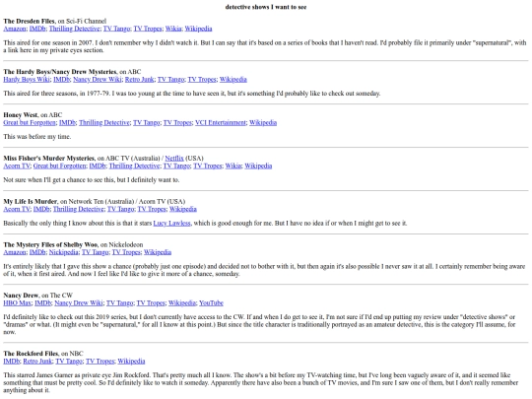Click the page heading 'detective shows I want to see'
This screenshot has height=399, width=532.
tap(266, 7)
